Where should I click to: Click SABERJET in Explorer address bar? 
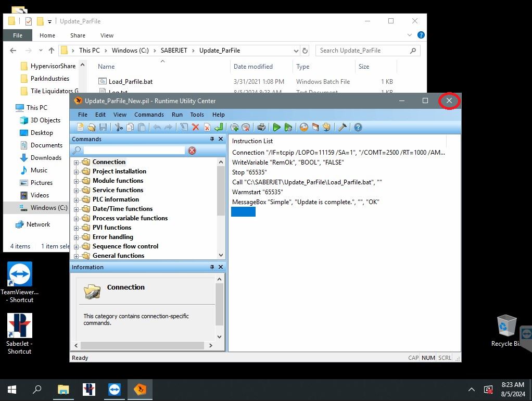click(x=174, y=51)
